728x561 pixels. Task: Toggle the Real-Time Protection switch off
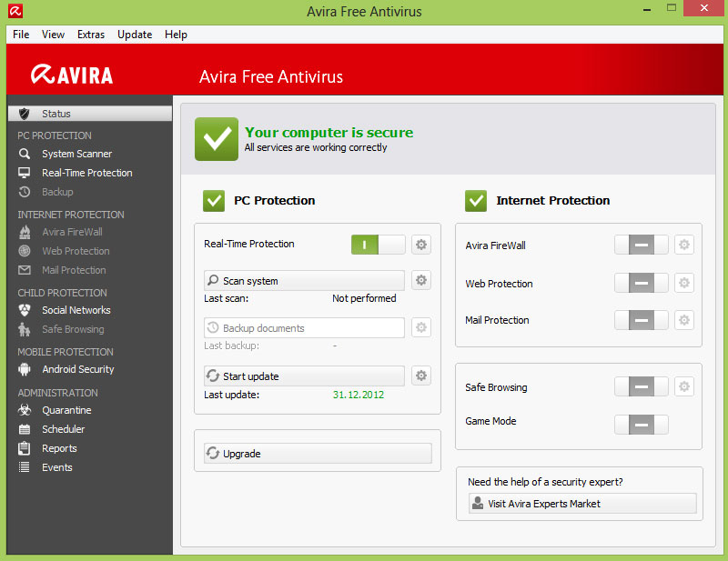coord(378,245)
